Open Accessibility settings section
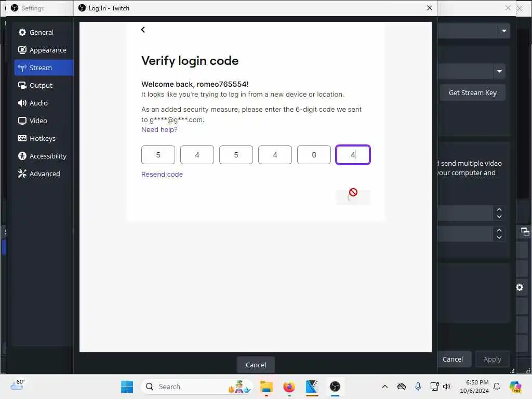 (44, 156)
